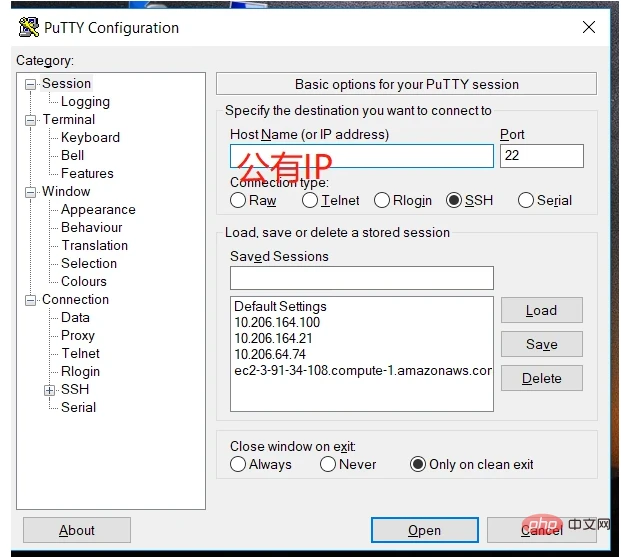Screen dimensions: 621x557
Task: Open the Terminal category
Action: (x=69, y=120)
